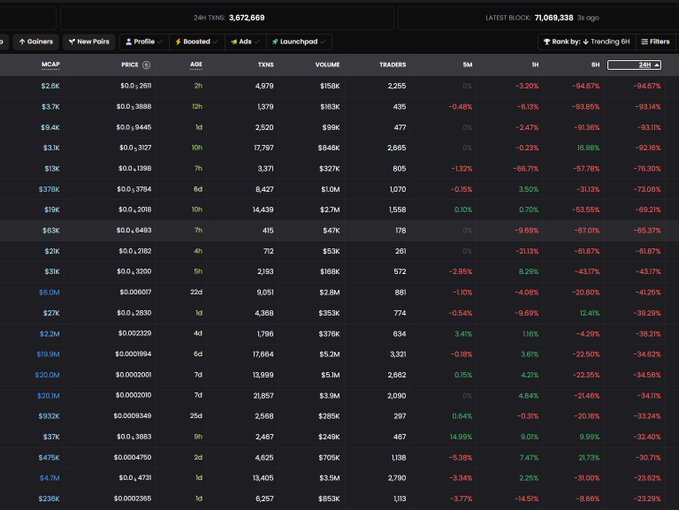Click the price $0.0004750 cell

133,458
